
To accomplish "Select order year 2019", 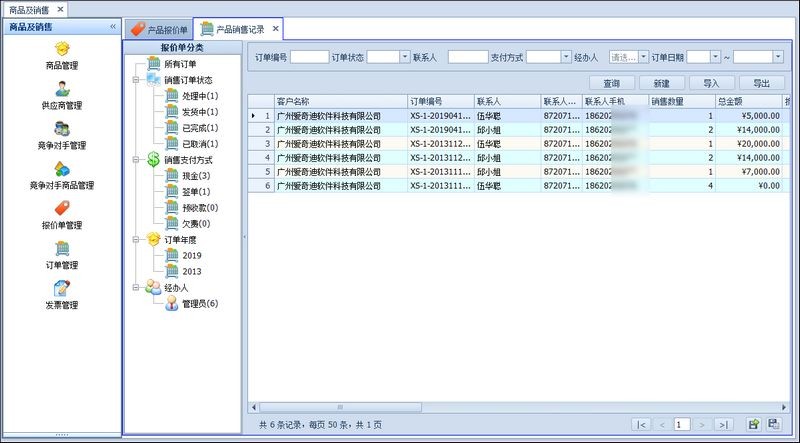I will [192, 256].
